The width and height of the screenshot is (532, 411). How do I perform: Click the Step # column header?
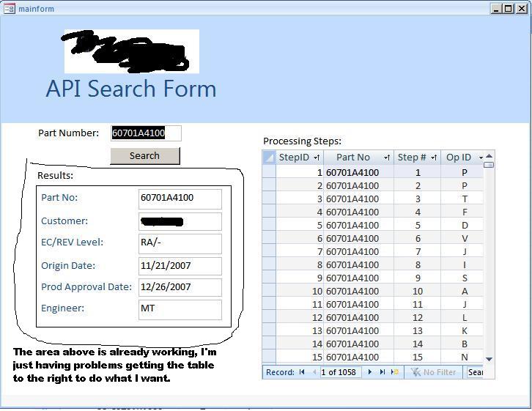pos(418,158)
